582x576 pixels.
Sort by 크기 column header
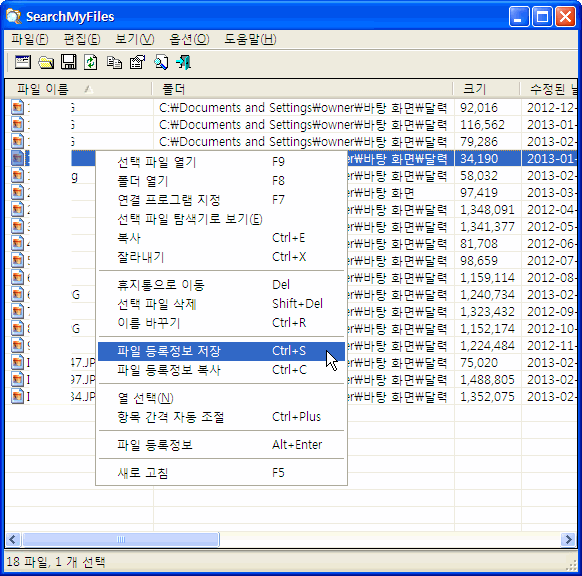[487, 89]
